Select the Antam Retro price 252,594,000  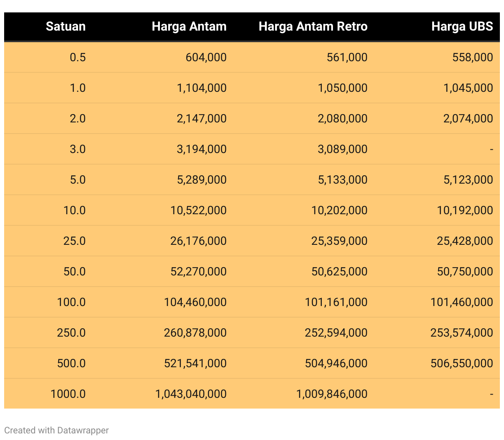click(x=336, y=332)
